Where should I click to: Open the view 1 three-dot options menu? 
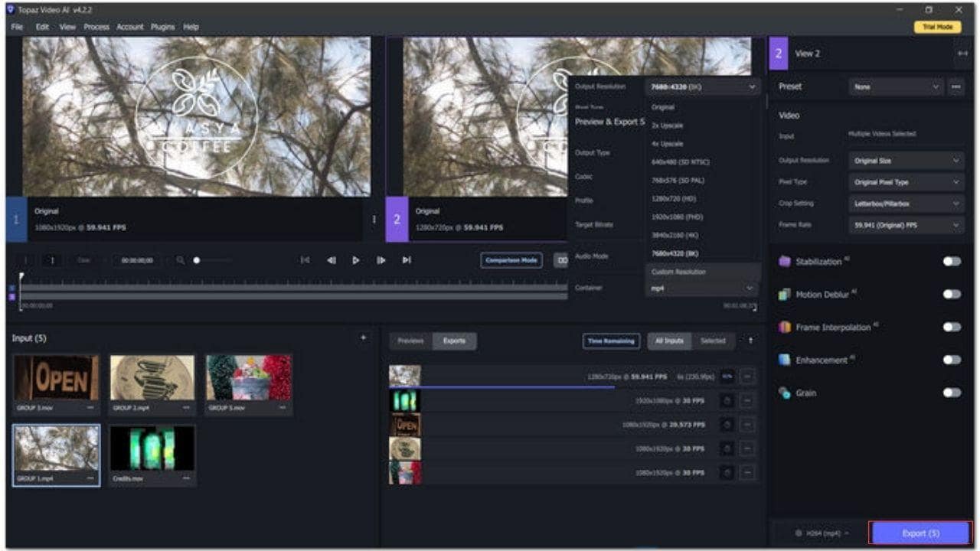tap(374, 220)
